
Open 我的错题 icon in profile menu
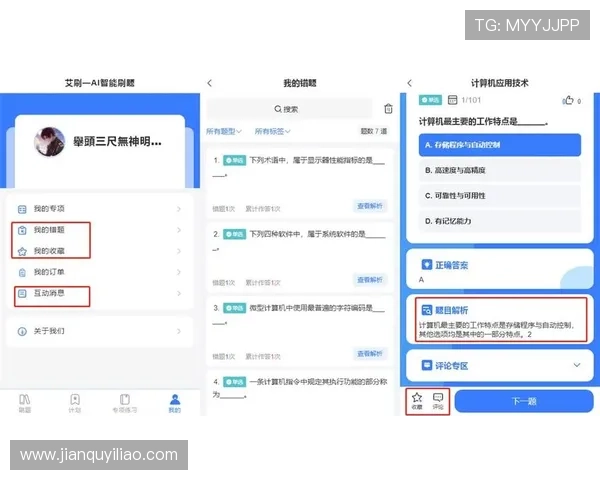(x=22, y=230)
